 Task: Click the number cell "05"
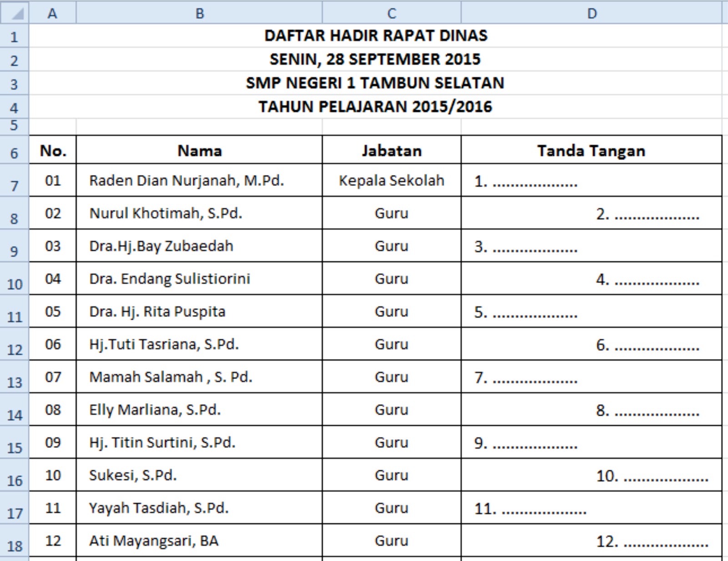(53, 311)
